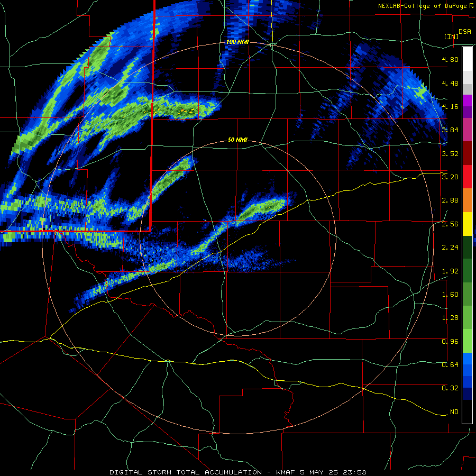Click the 1.60 legend value
The height and width of the screenshot is (476, 476).
[x=450, y=295]
